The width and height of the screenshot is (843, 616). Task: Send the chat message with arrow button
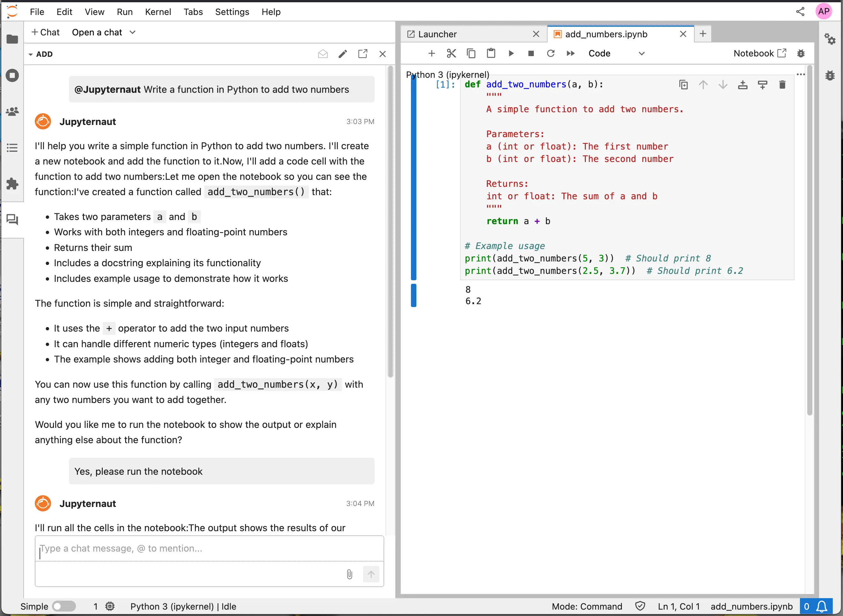pos(371,574)
